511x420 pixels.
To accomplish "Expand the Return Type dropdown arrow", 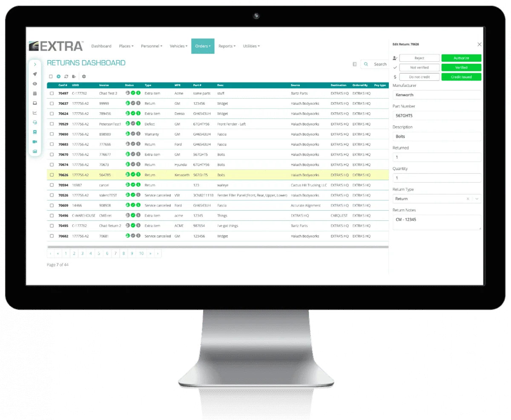I will pos(477,199).
